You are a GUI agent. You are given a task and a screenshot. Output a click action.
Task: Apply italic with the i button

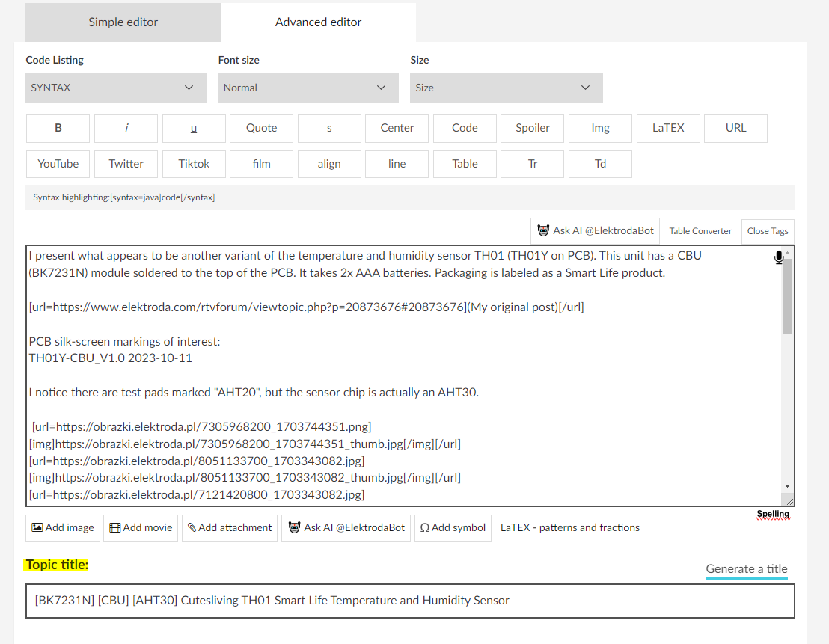[126, 128]
